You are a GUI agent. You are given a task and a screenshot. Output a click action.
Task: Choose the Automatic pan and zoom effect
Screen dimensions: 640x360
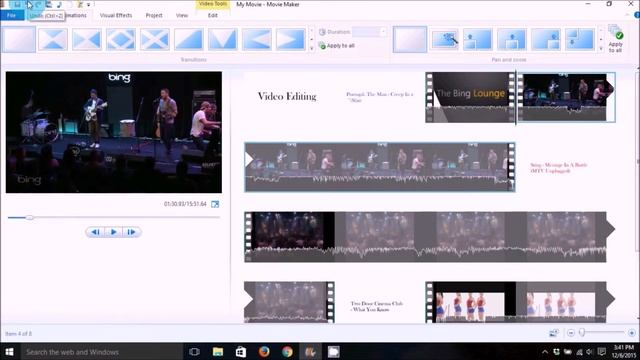click(444, 39)
